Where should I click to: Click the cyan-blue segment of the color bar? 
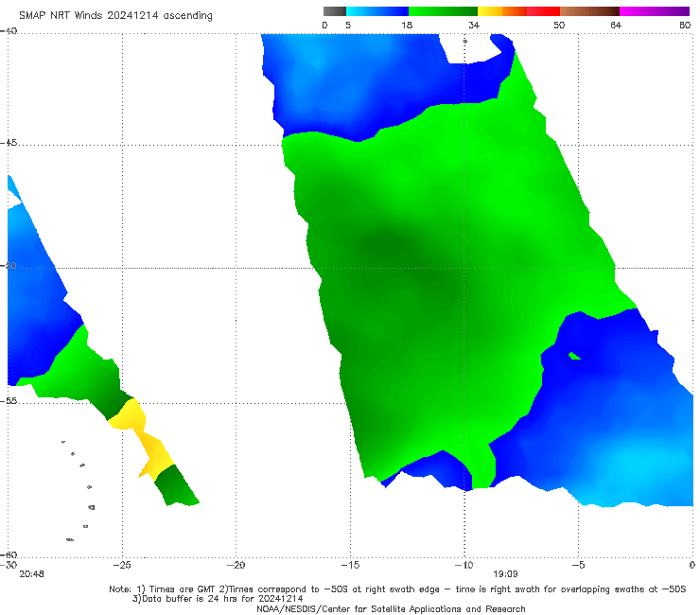377,11
